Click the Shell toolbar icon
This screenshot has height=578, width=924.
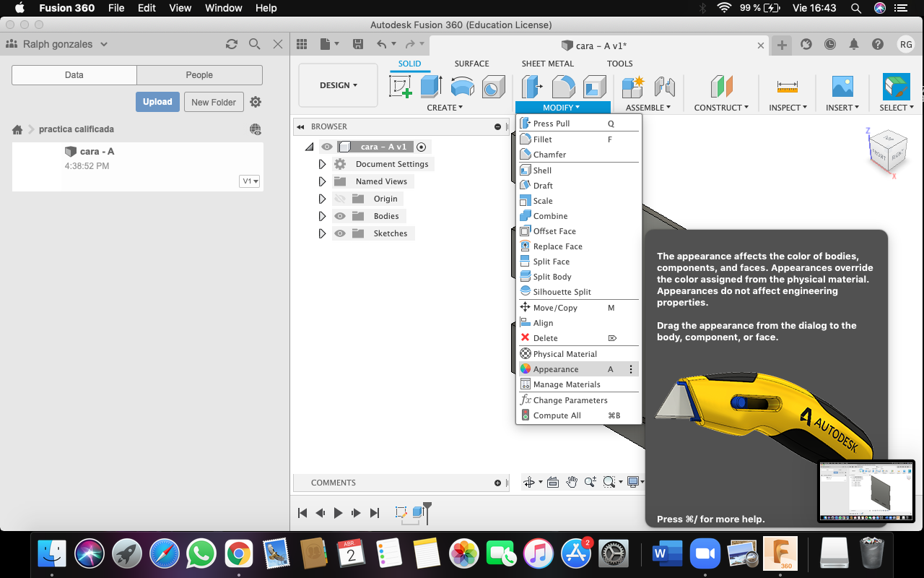pyautogui.click(x=595, y=87)
